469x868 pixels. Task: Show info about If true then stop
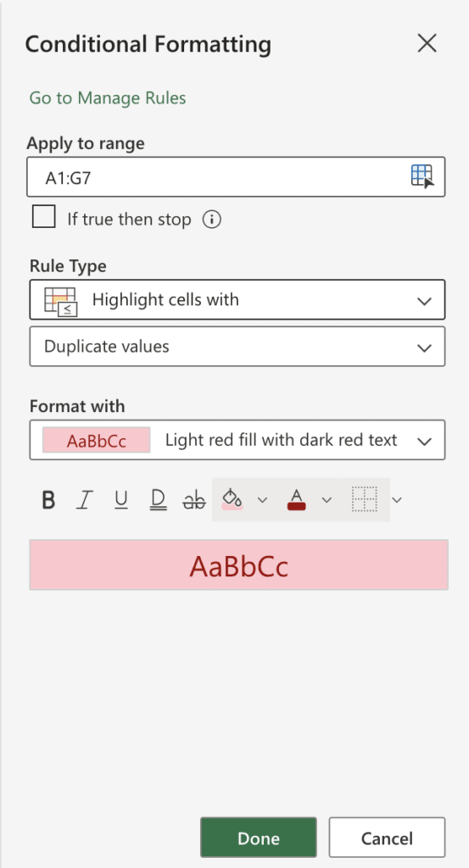pyautogui.click(x=212, y=220)
